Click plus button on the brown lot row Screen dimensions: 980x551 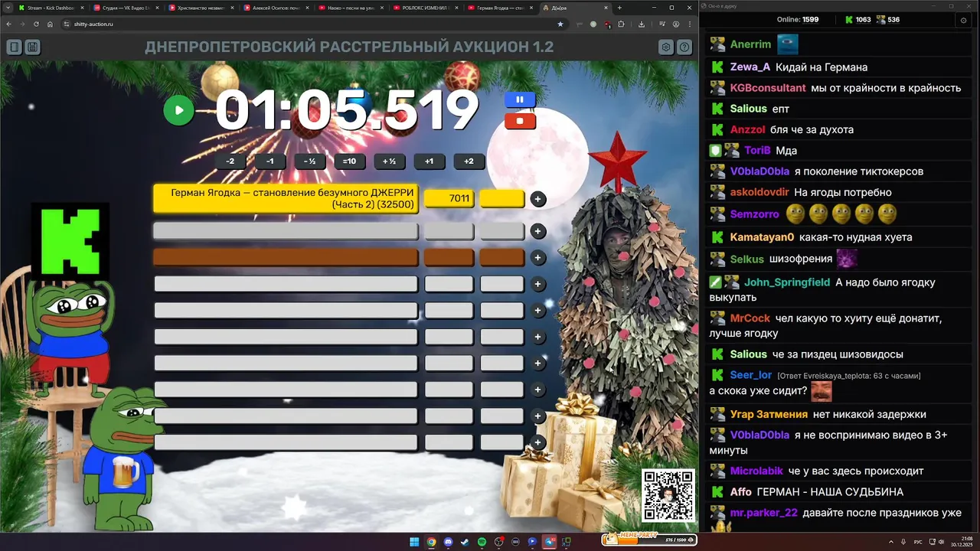(x=538, y=258)
